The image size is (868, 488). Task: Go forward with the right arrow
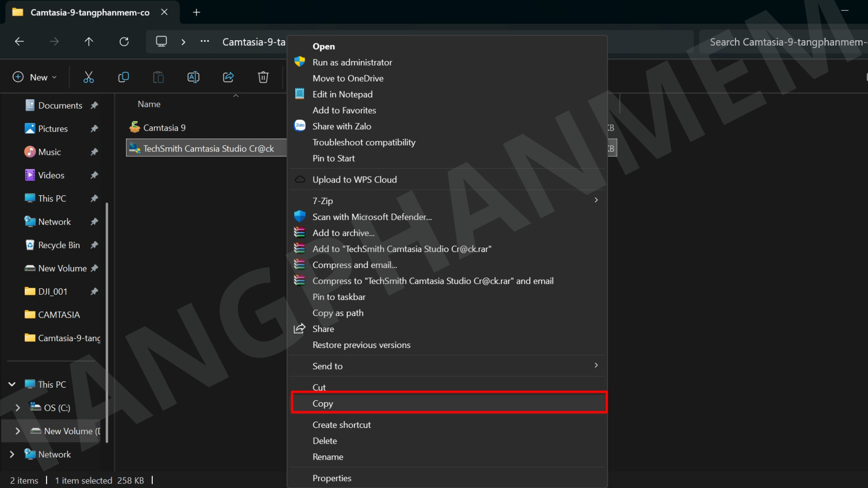coord(54,42)
